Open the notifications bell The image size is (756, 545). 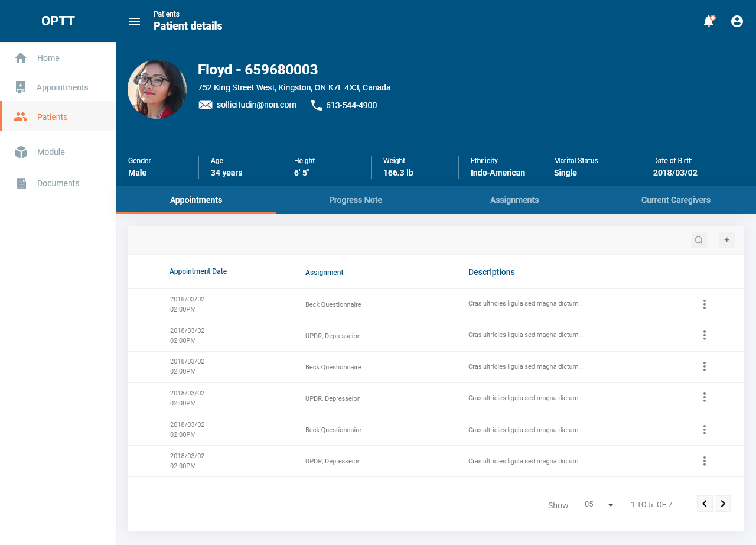tap(709, 21)
